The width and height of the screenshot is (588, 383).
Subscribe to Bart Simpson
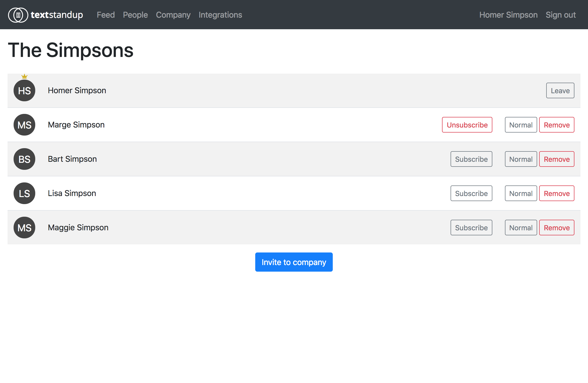pos(471,159)
